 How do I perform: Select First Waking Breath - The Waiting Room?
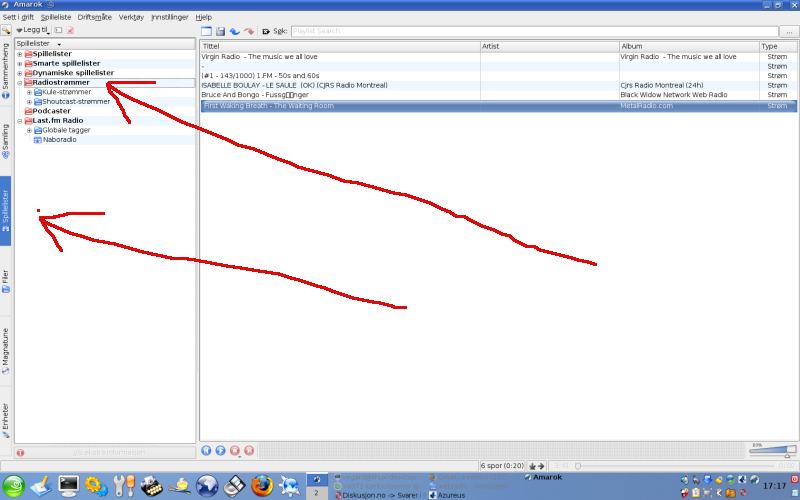498,106
